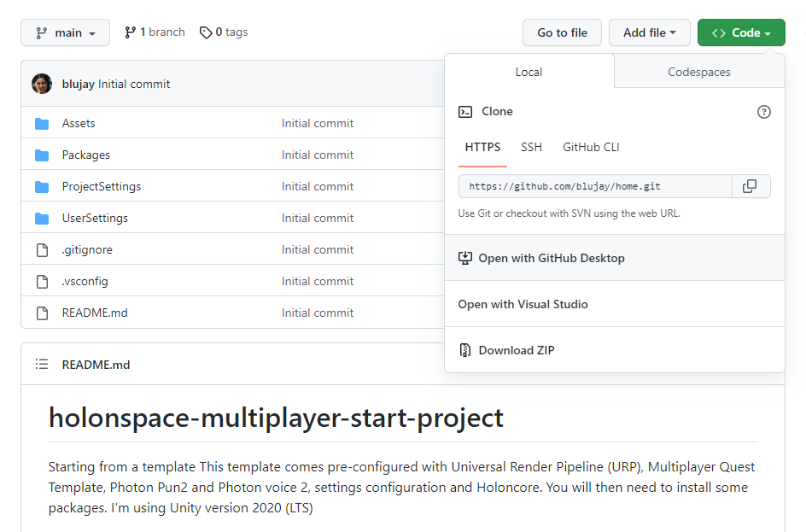Open Initial commit link in Assets row
Image resolution: width=806 pixels, height=532 pixels.
coord(317,123)
